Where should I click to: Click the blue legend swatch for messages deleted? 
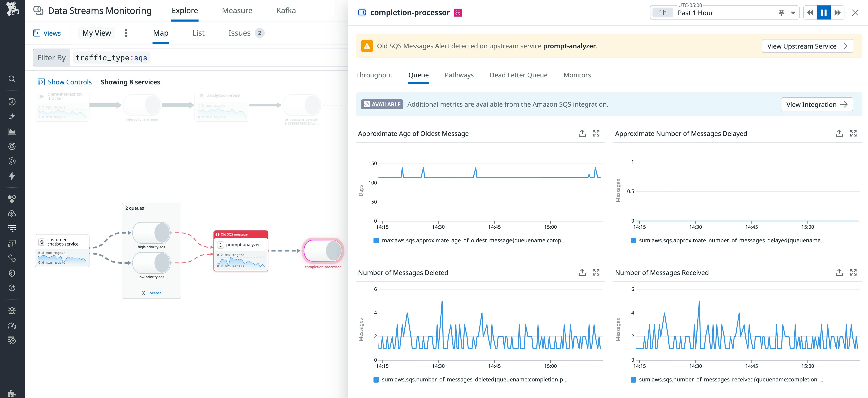click(x=376, y=380)
